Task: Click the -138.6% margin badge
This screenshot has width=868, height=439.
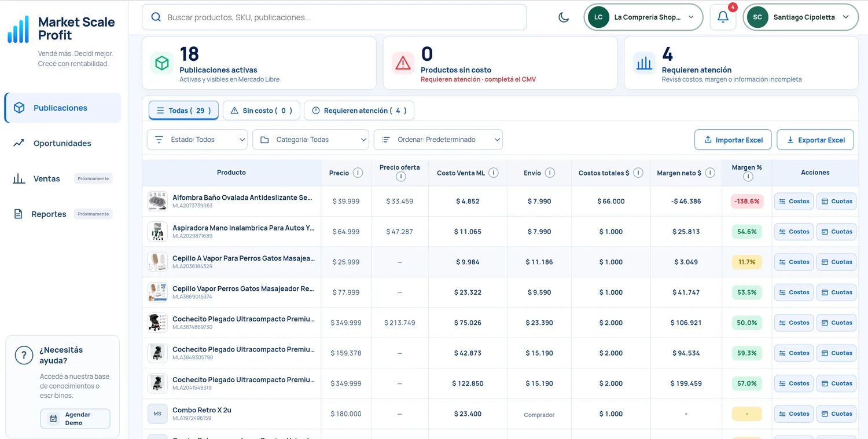Action: click(747, 202)
